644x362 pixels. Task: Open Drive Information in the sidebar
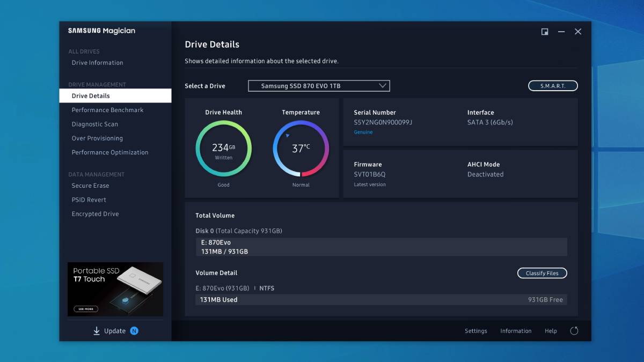pos(97,63)
